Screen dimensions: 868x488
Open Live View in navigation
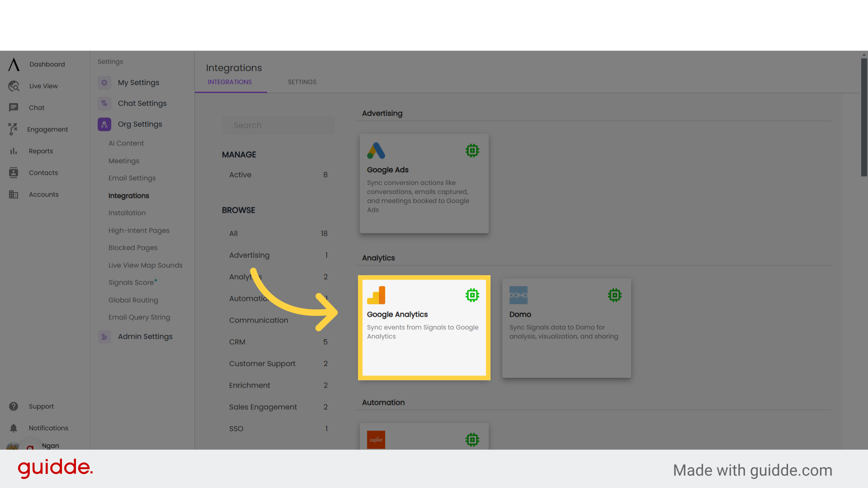pos(43,86)
